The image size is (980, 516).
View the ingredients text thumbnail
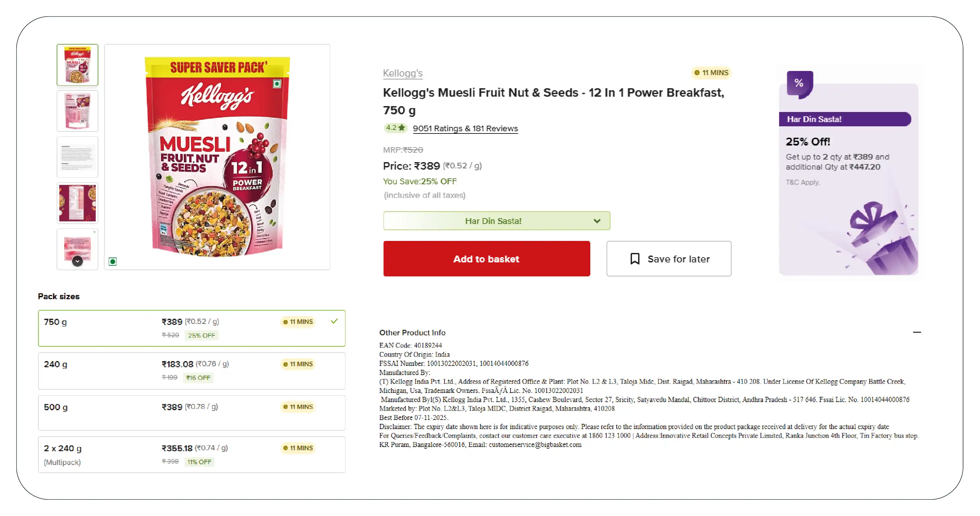coord(77,157)
